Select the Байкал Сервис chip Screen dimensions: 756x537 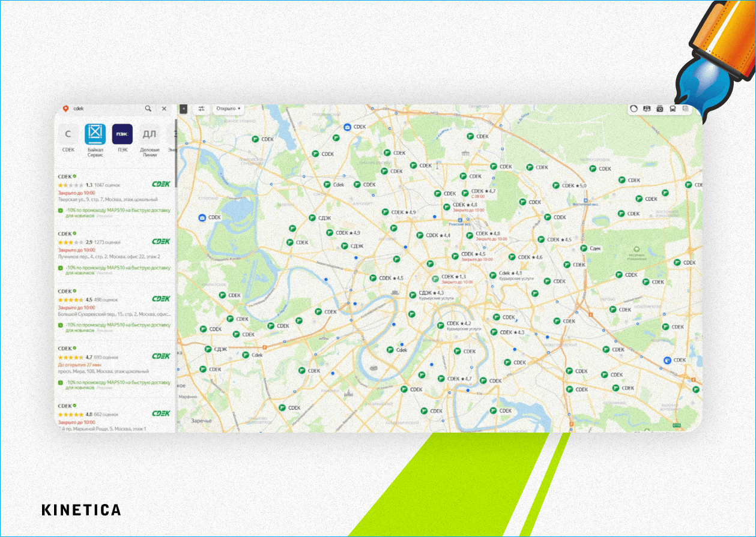(95, 140)
